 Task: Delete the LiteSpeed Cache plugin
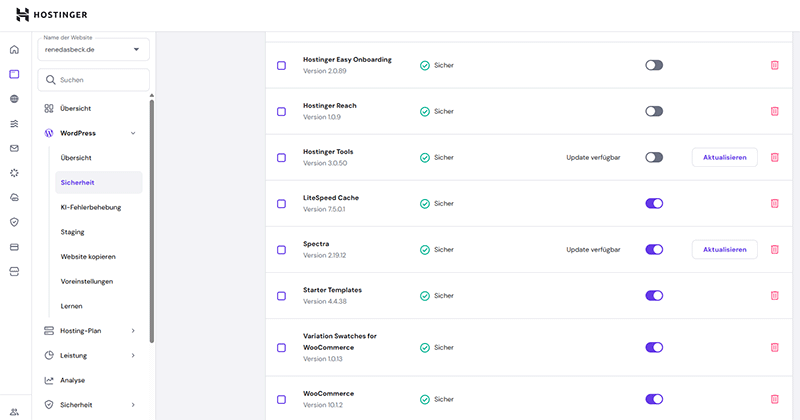point(774,203)
